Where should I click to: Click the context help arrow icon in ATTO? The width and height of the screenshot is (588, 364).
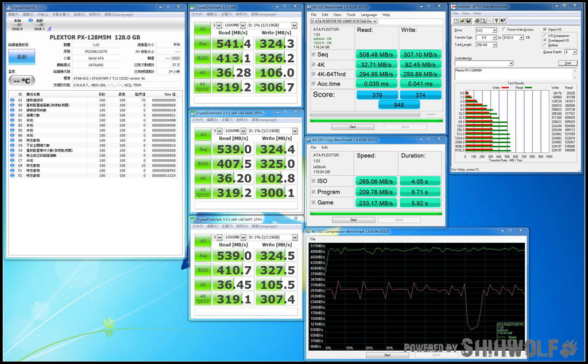(503, 21)
